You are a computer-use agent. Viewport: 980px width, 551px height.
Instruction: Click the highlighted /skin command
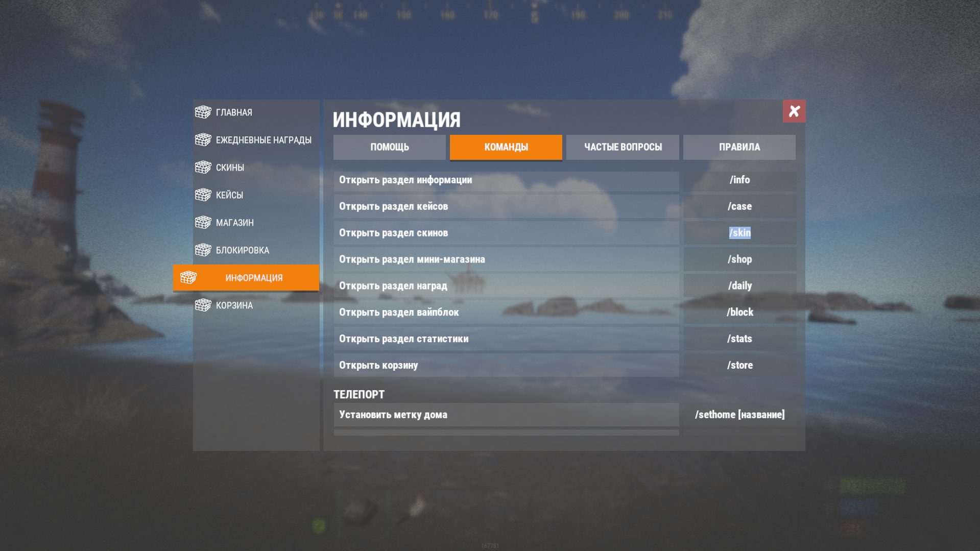tap(739, 233)
